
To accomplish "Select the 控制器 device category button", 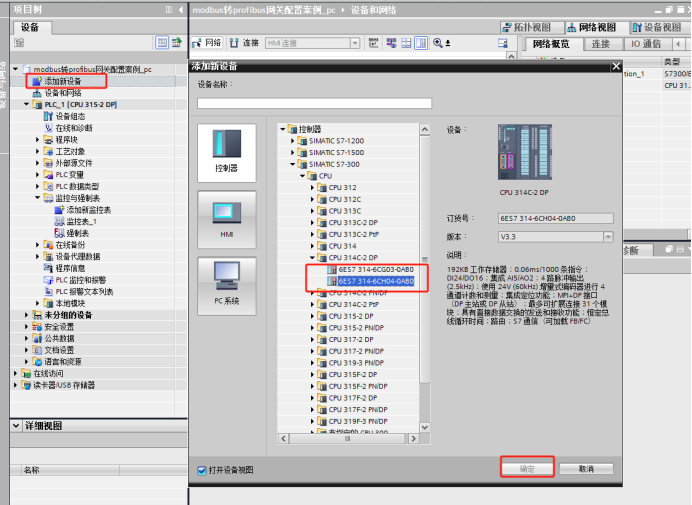I will tap(227, 153).
